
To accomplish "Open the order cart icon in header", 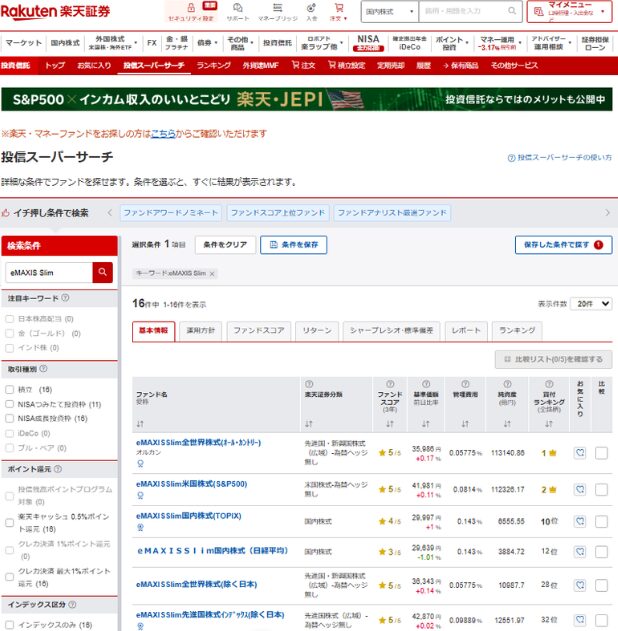I will pos(339,8).
